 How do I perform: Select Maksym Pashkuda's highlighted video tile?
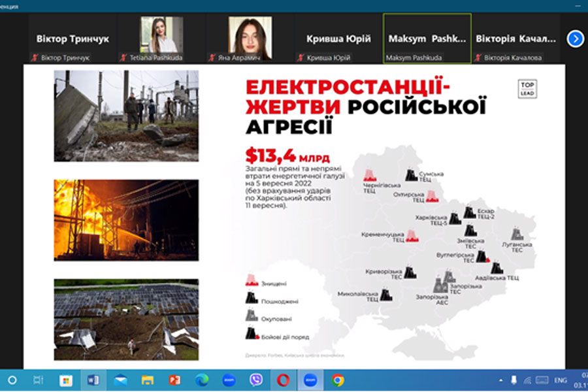[x=427, y=39]
